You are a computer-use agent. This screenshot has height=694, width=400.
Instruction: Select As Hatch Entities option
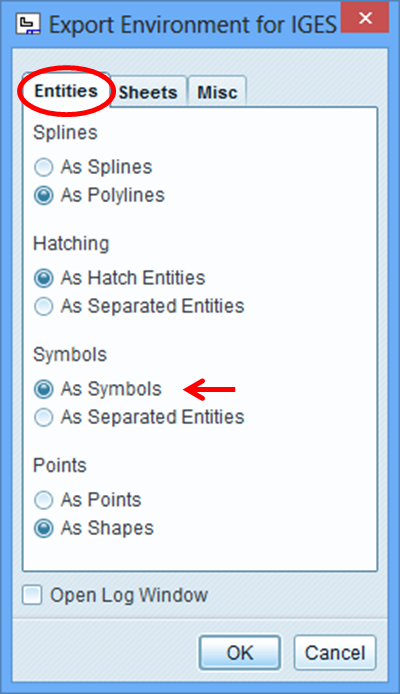[x=119, y=278]
